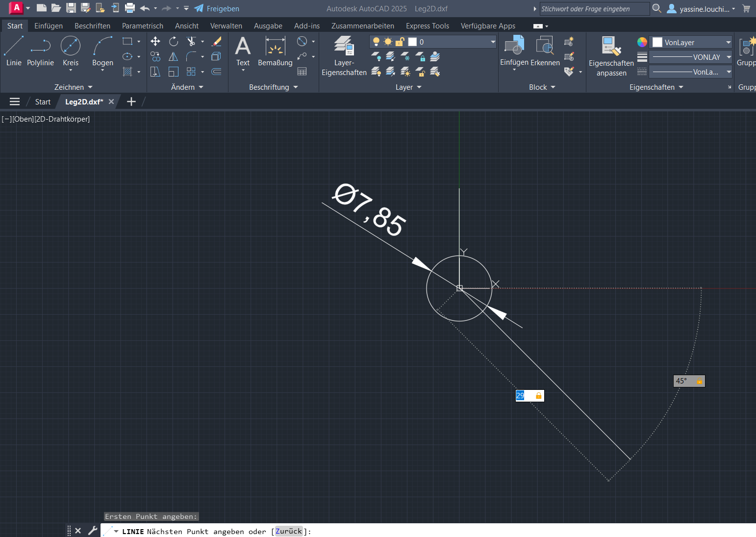This screenshot has width=756, height=537.
Task: Switch to the Einfügen ribbon tab
Action: 49,26
